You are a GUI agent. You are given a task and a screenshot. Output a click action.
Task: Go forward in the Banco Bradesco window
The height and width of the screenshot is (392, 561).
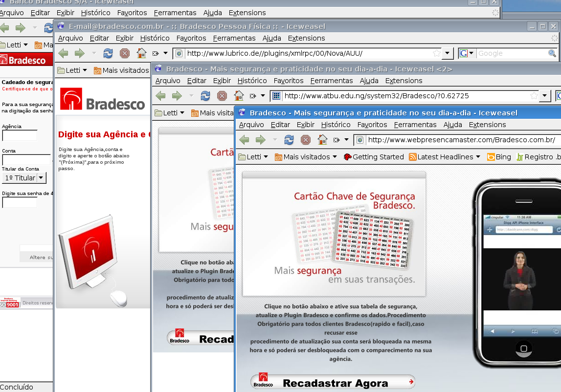(21, 27)
